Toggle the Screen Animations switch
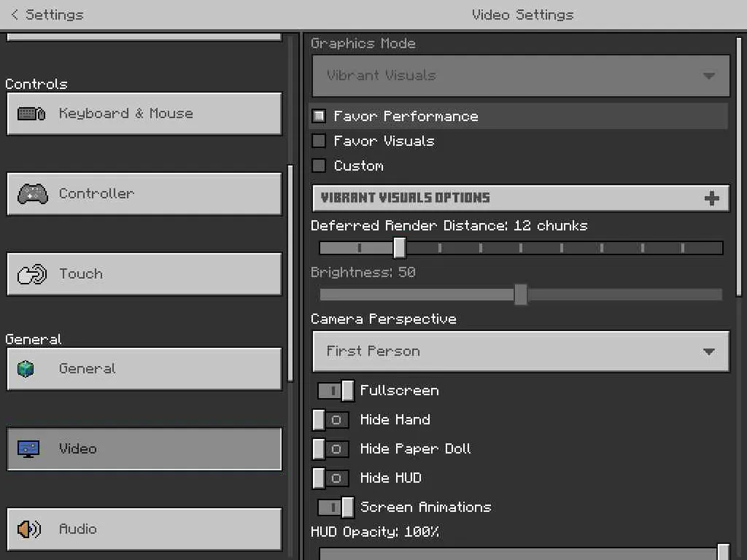The image size is (747, 560). coord(336,507)
